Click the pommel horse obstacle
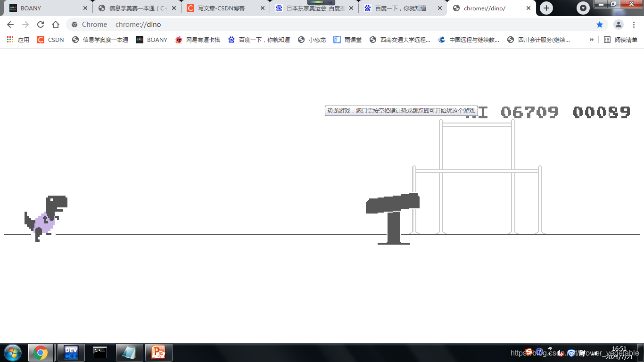Image resolution: width=644 pixels, height=362 pixels. coord(393,219)
